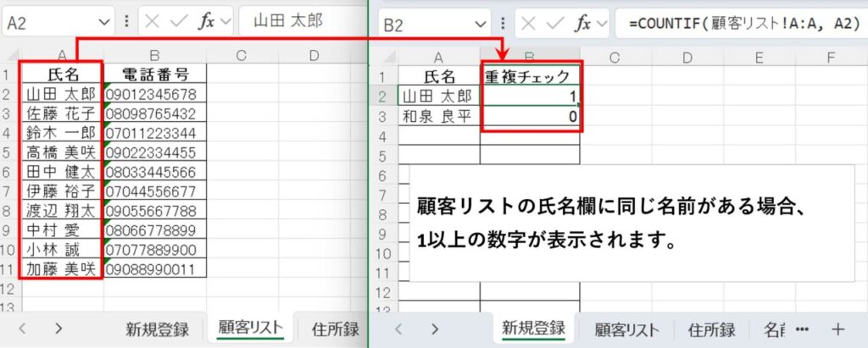Select column F header in right window
Screen dimensions: 868x348
pyautogui.click(x=831, y=57)
